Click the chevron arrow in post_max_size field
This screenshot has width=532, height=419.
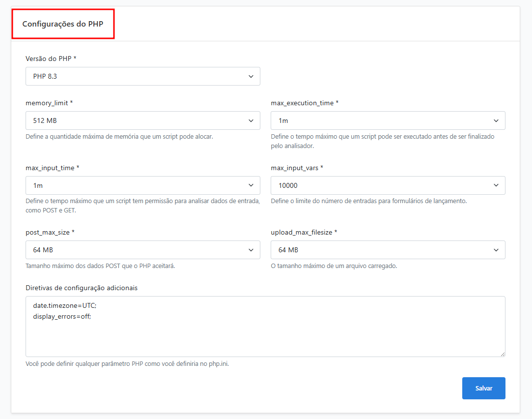pyautogui.click(x=251, y=250)
